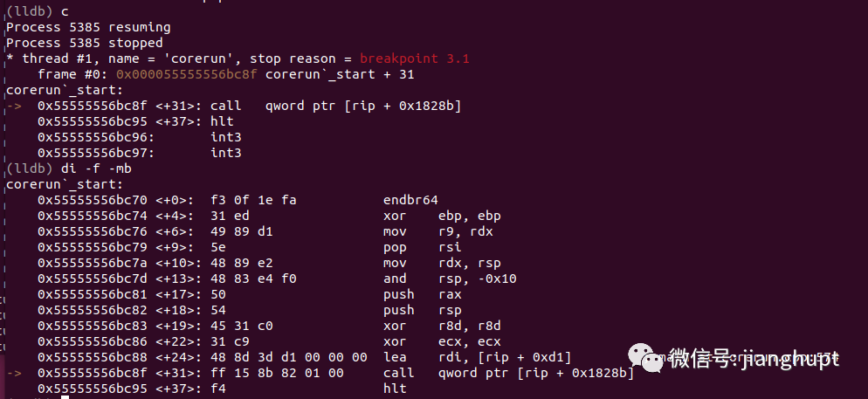
Task: Click the terminal cursor block at bottom
Action: 65,396
